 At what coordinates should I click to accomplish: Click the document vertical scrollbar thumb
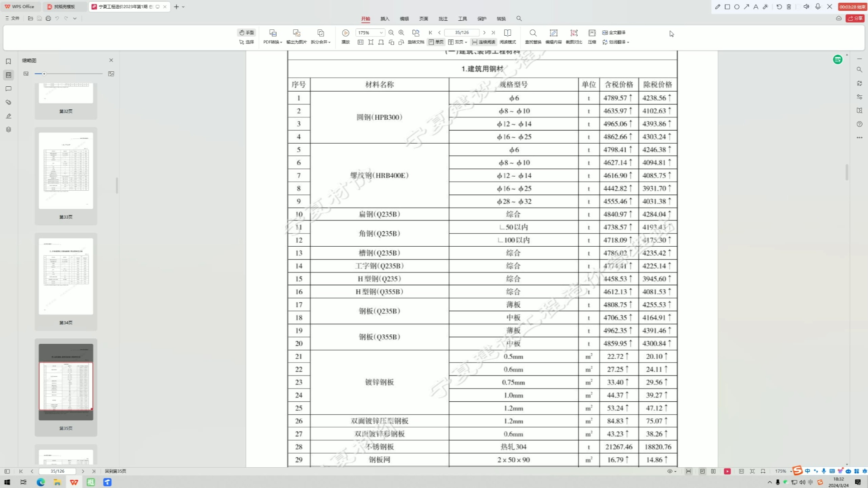pos(847,172)
